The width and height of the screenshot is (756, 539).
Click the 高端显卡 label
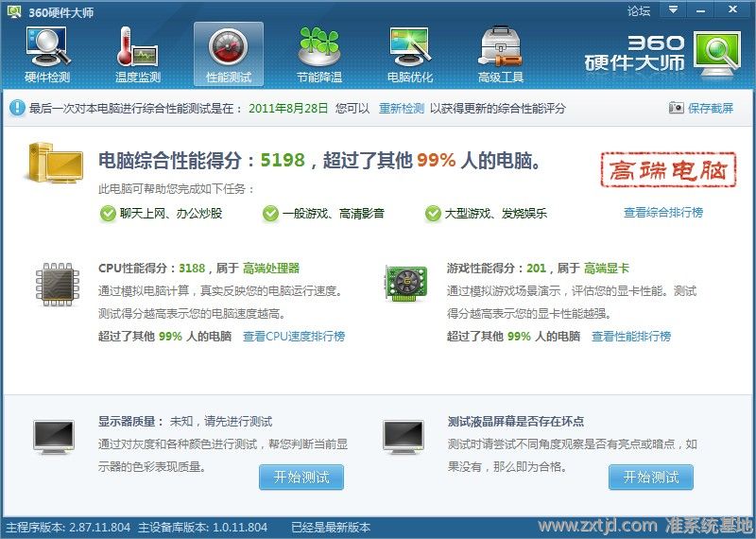[607, 269]
